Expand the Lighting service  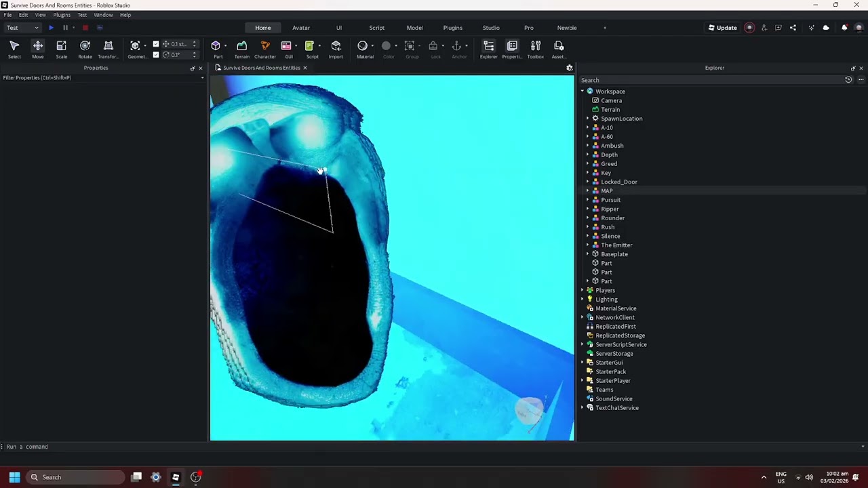coord(582,300)
